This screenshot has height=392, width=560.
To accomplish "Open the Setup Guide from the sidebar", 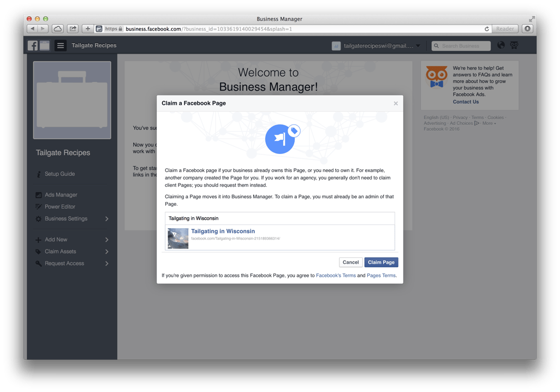I will point(58,174).
